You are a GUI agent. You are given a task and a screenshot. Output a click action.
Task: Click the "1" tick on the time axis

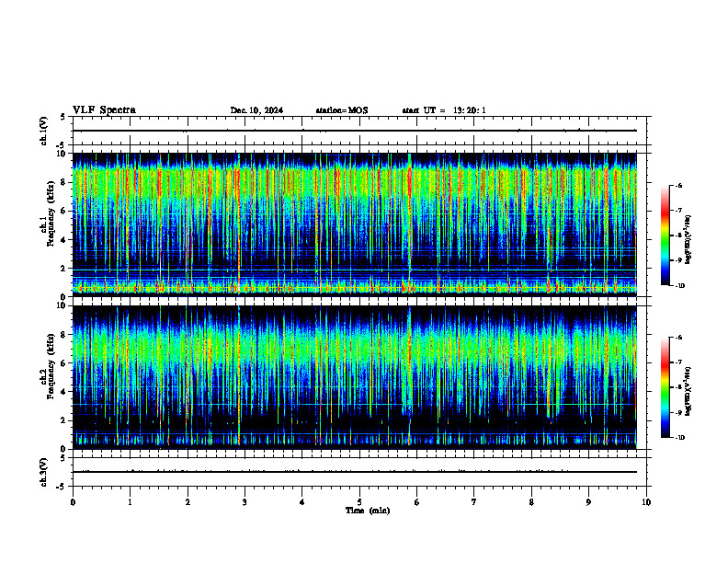[130, 502]
